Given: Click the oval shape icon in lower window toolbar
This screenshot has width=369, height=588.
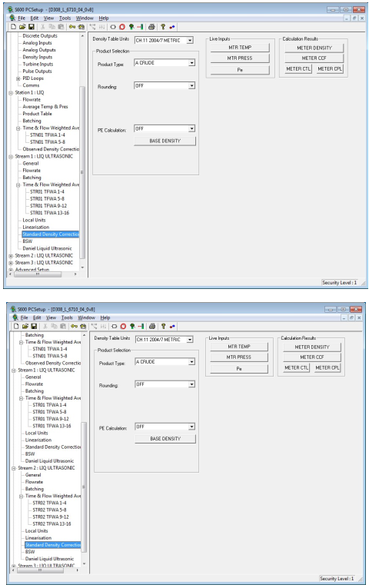Looking at the screenshot, I should [x=115, y=326].
